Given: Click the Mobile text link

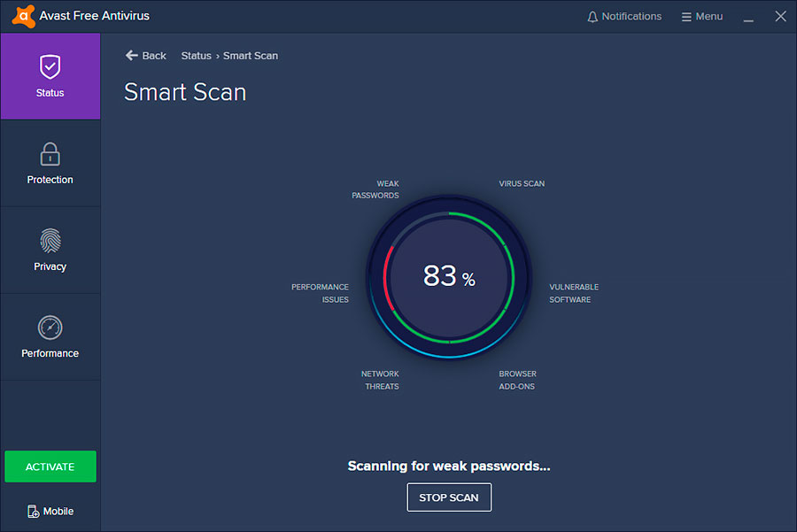Looking at the screenshot, I should pyautogui.click(x=58, y=511).
